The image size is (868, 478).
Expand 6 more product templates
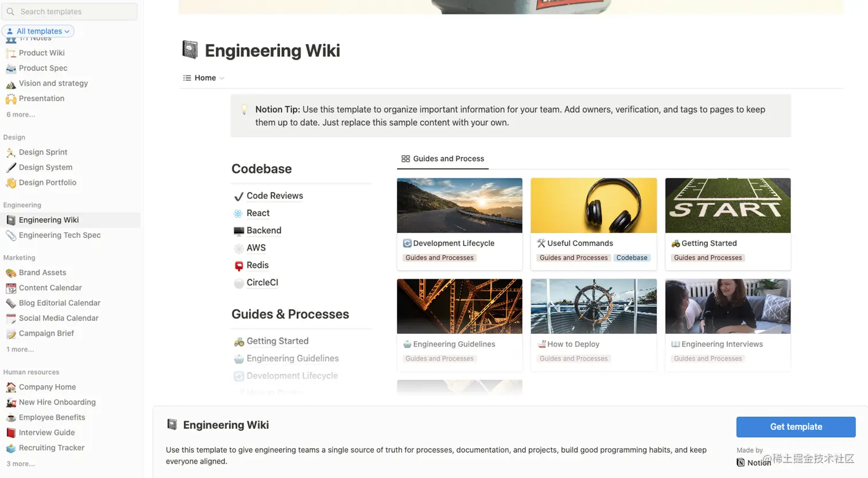pos(21,114)
